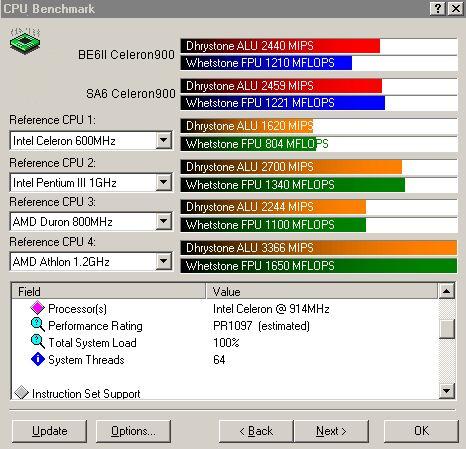
Task: Click the BE6II Celeron900 label
Action: 126,54
